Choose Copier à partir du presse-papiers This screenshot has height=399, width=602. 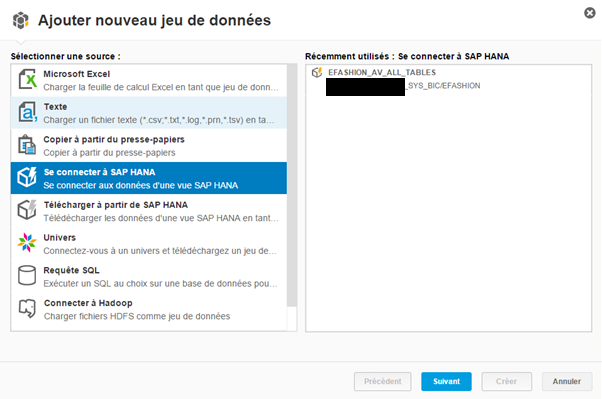[x=149, y=146]
